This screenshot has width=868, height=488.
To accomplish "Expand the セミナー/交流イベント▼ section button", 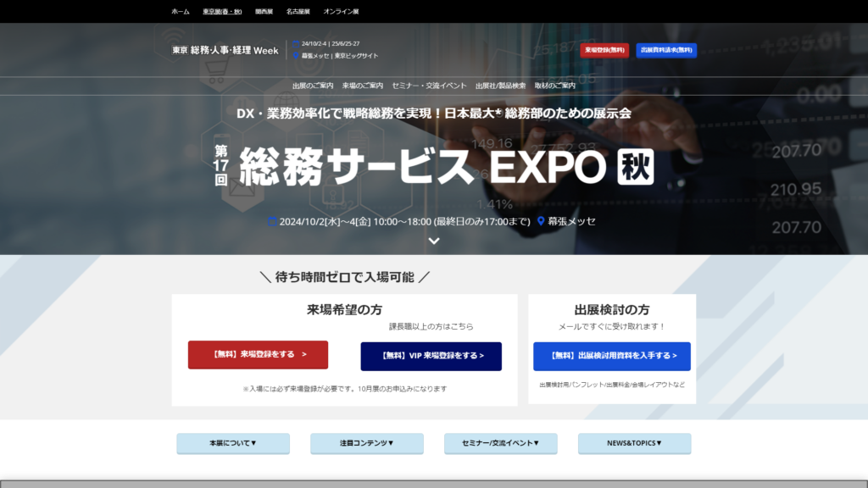I will pos(500,443).
